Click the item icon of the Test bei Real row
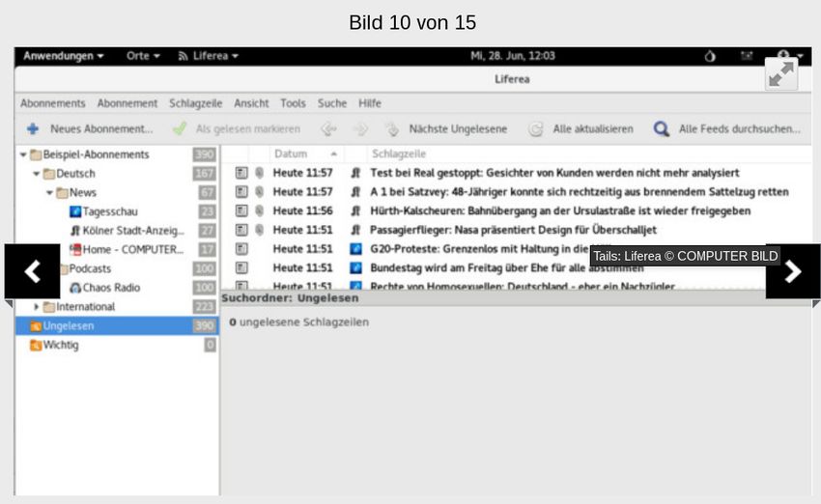 pyautogui.click(x=241, y=173)
